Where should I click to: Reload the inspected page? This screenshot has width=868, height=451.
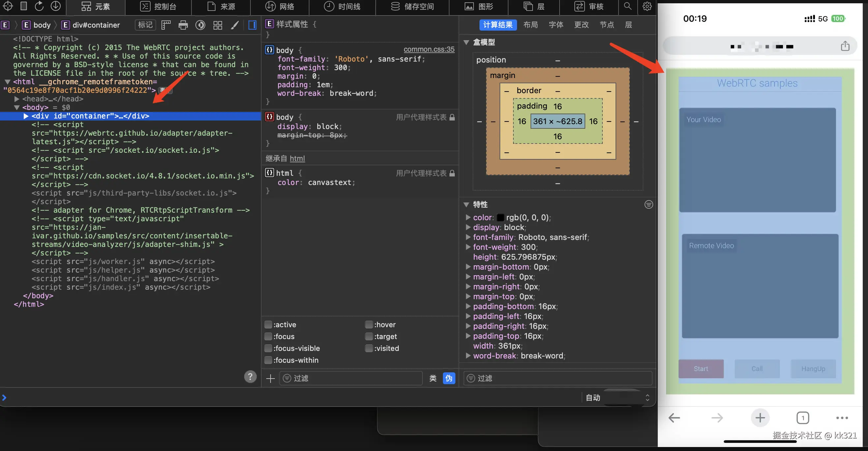tap(40, 6)
